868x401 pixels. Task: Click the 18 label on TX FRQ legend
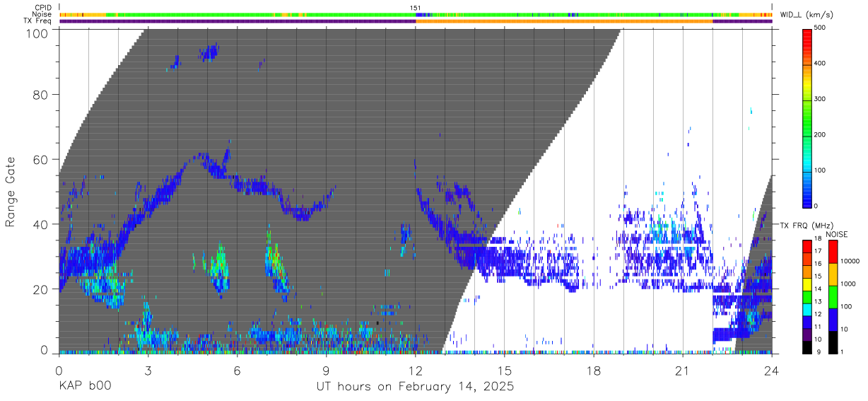point(818,238)
